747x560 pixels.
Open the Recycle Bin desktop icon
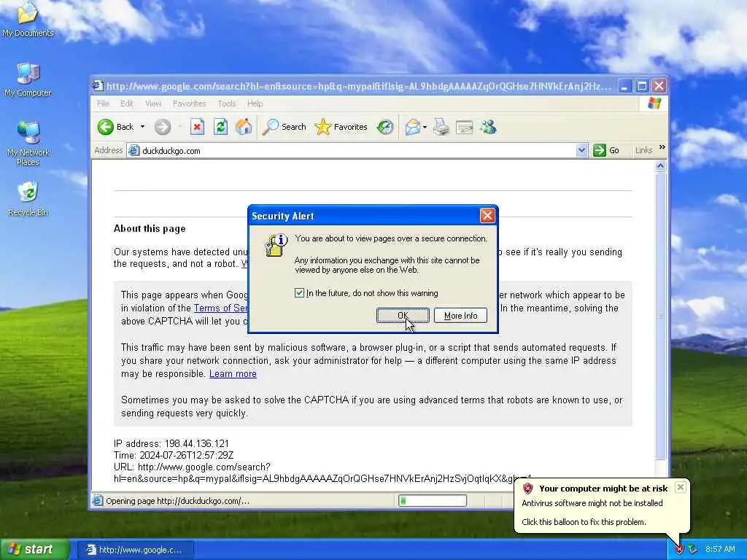coord(28,199)
